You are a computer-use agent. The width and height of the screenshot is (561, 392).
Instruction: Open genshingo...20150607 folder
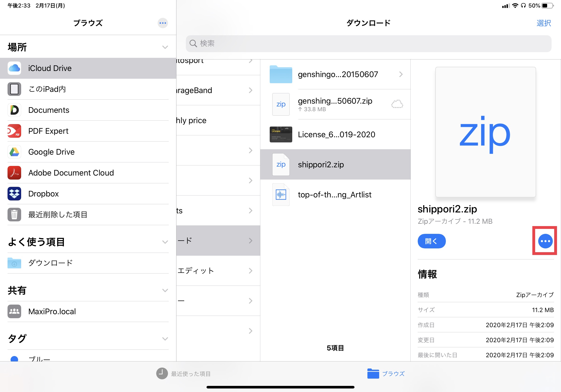[337, 74]
